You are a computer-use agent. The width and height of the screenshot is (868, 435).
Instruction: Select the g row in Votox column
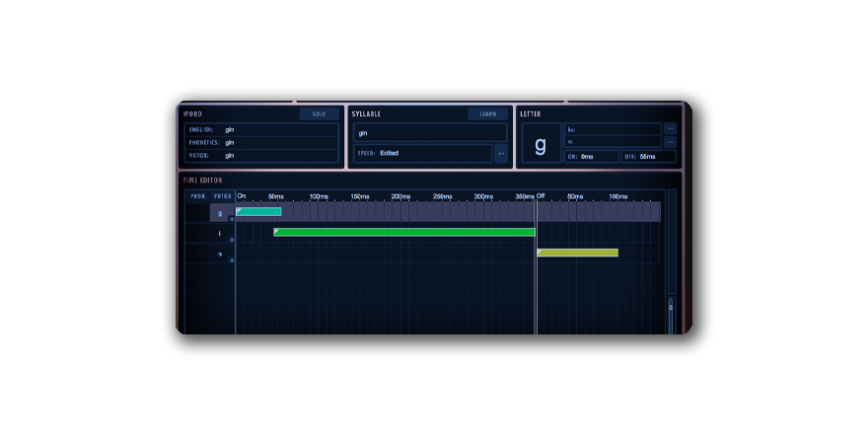[220, 212]
